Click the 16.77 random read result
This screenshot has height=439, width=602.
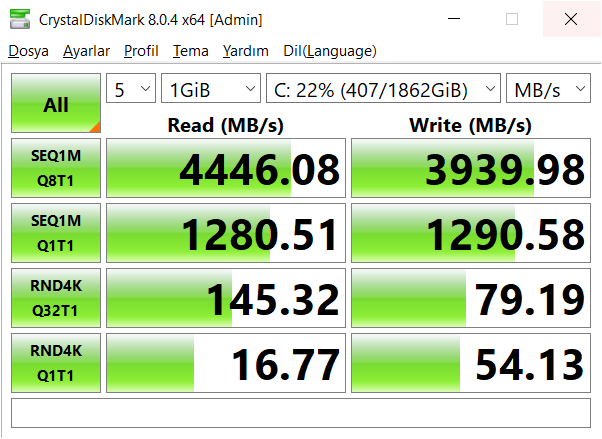pos(226,363)
